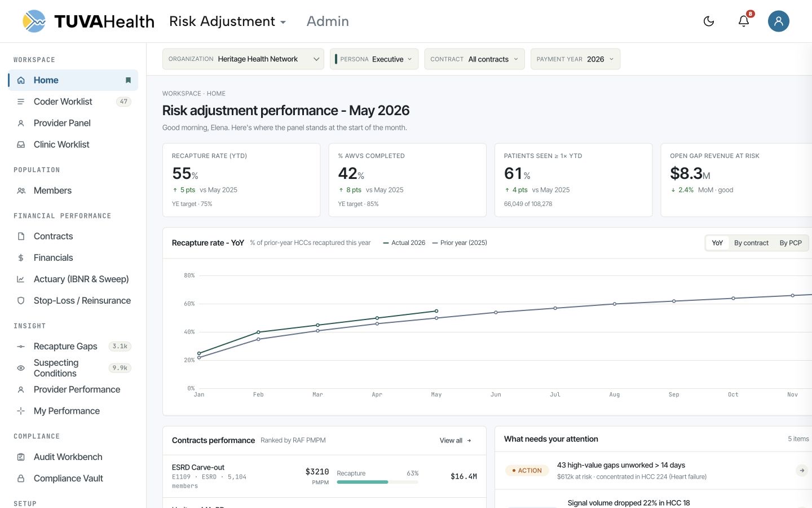Viewport: 812px width, 508px height.
Task: Open Contract All contracts dropdown
Action: [x=474, y=59]
